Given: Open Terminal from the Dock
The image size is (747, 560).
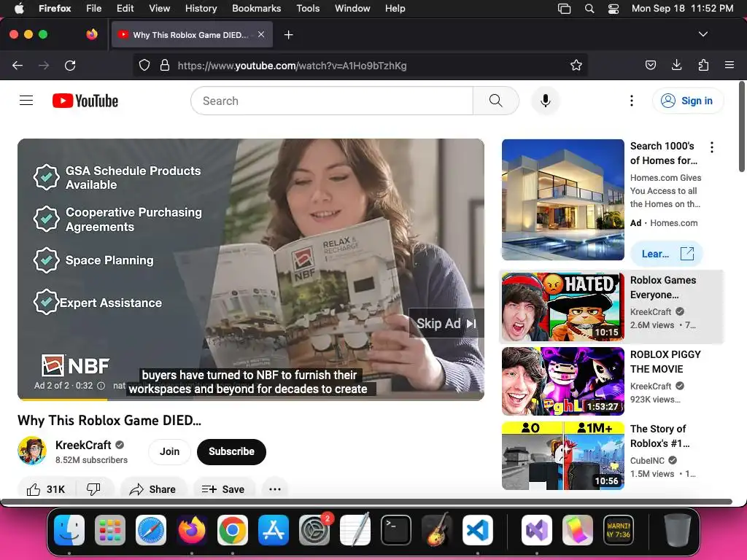Looking at the screenshot, I should [x=396, y=530].
